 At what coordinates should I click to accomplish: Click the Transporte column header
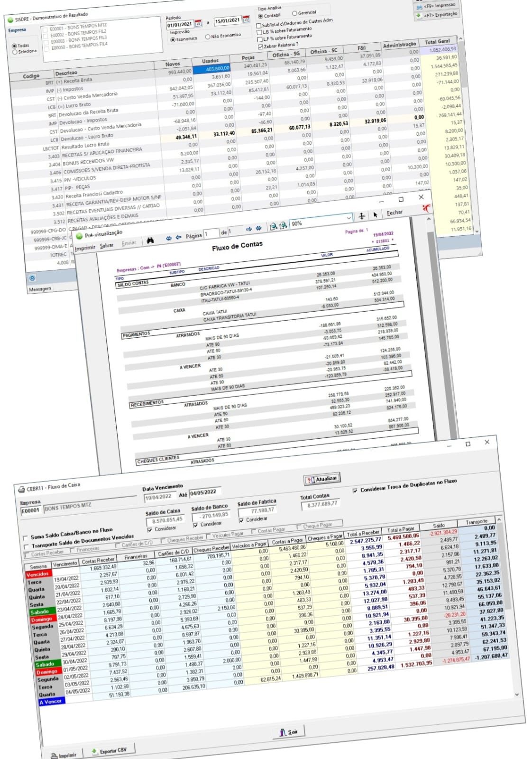pyautogui.click(x=477, y=522)
